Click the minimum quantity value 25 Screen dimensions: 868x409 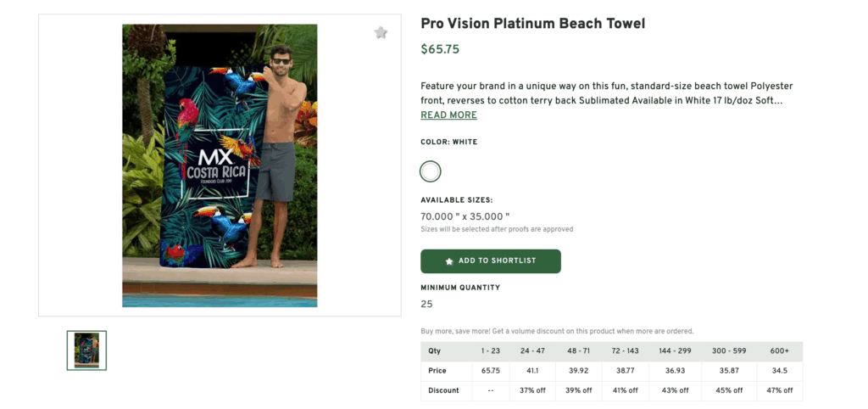click(x=426, y=304)
